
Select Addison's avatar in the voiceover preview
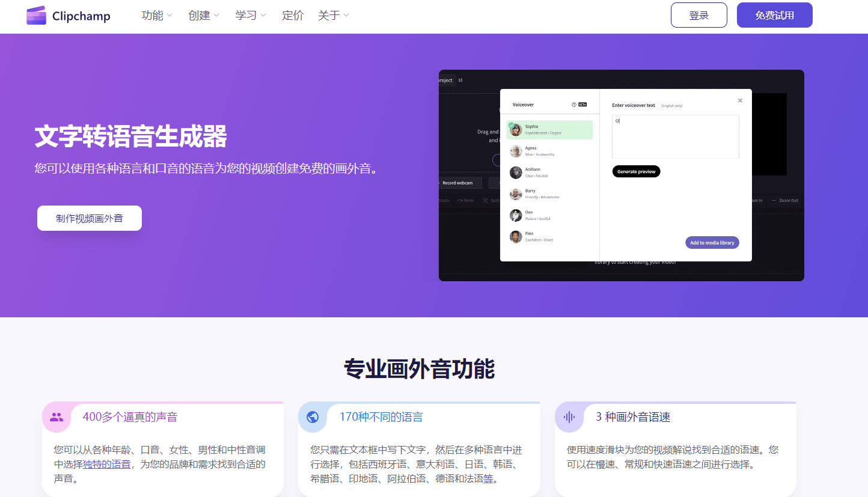click(x=516, y=172)
